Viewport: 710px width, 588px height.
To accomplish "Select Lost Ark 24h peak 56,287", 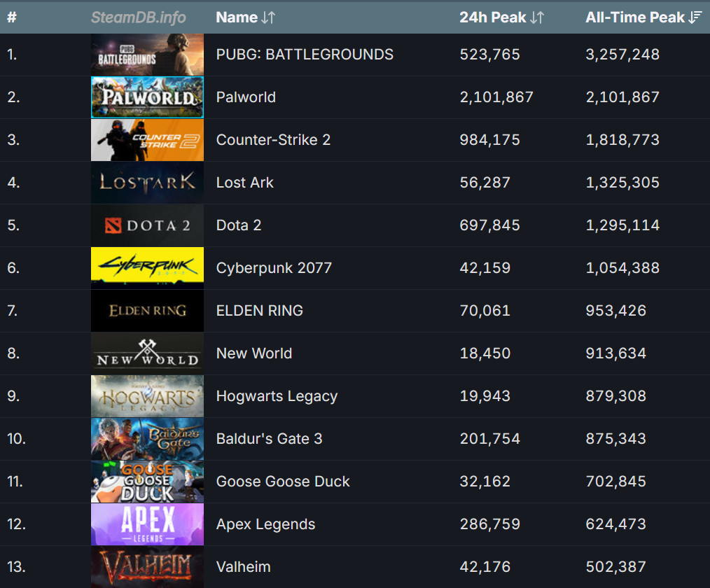I will pyautogui.click(x=485, y=183).
